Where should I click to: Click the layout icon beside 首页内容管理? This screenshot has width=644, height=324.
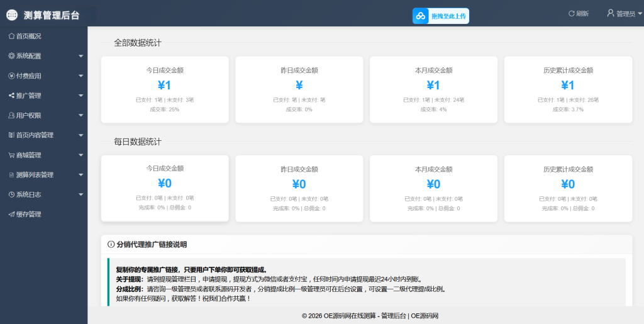click(11, 135)
